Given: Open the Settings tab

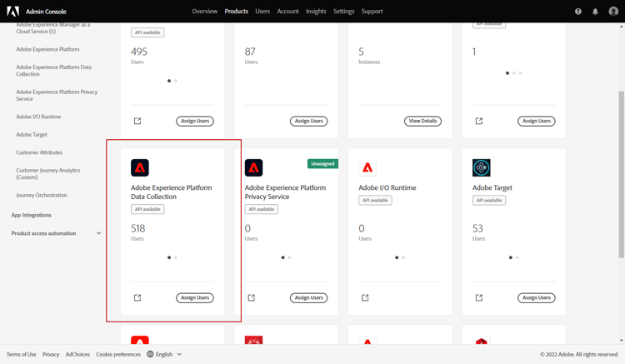Looking at the screenshot, I should (343, 11).
